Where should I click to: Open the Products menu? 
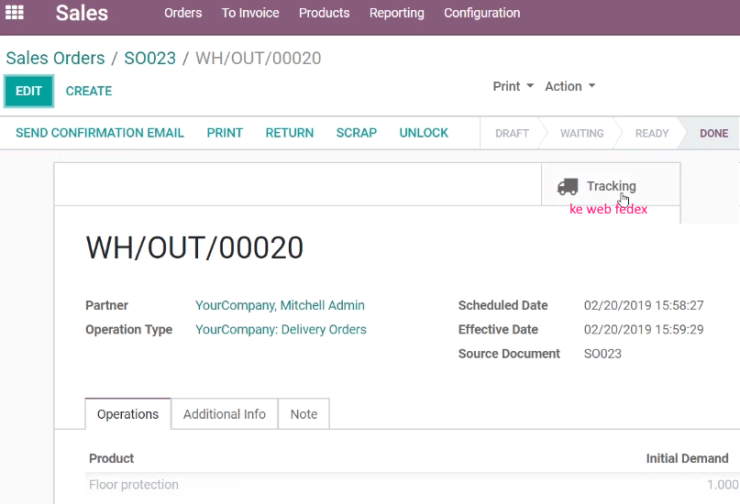coord(324,13)
